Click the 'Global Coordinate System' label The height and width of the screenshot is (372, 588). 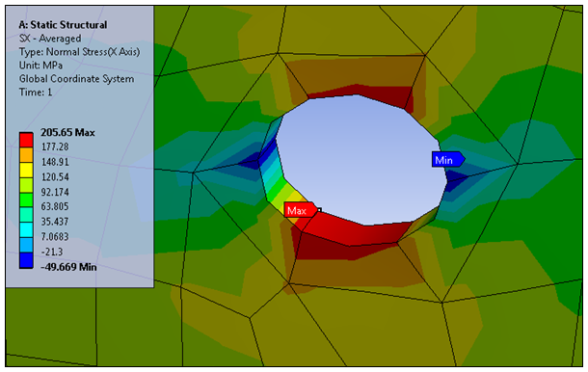point(76,79)
